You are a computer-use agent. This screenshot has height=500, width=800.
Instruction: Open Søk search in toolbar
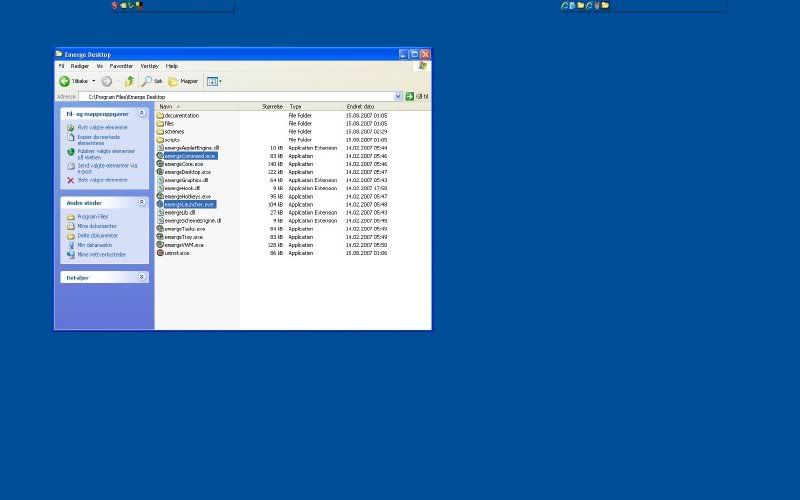pyautogui.click(x=152, y=81)
